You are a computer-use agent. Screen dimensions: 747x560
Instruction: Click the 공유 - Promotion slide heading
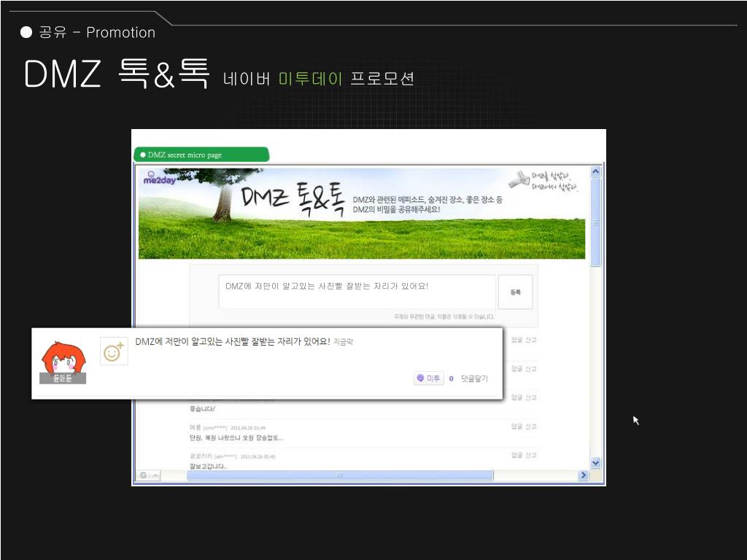[x=97, y=32]
